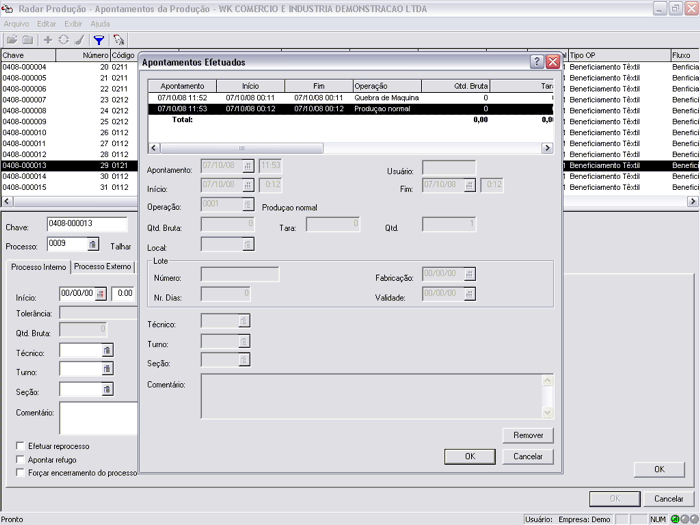The width and height of the screenshot is (700, 525).
Task: Click the plus icon in the toolbar
Action: tap(47, 39)
